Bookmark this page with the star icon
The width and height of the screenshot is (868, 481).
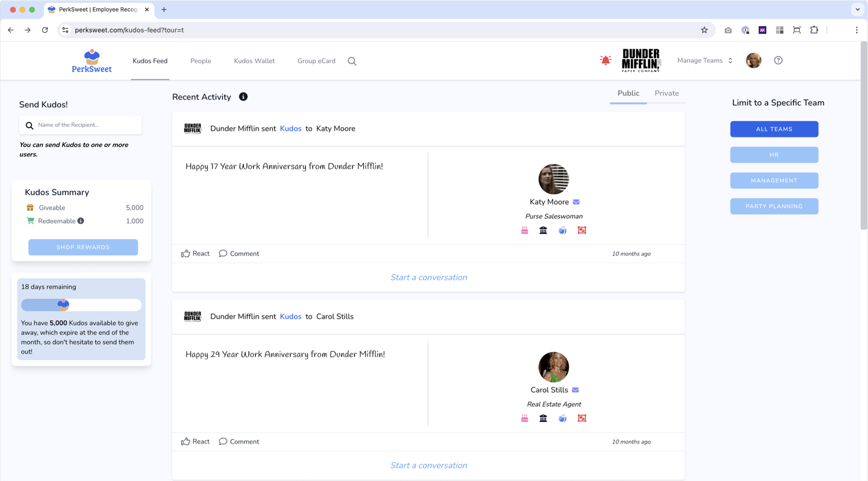(x=704, y=30)
